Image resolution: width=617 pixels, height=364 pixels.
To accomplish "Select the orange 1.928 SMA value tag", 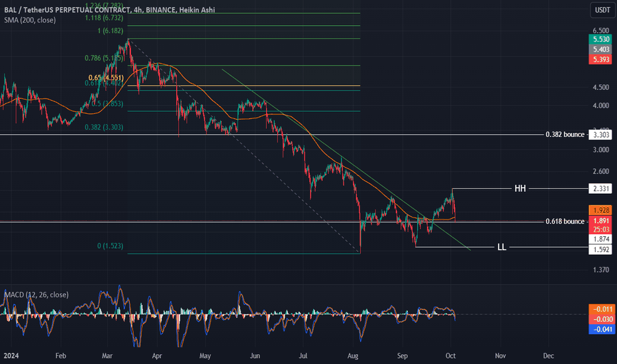I will [600, 210].
